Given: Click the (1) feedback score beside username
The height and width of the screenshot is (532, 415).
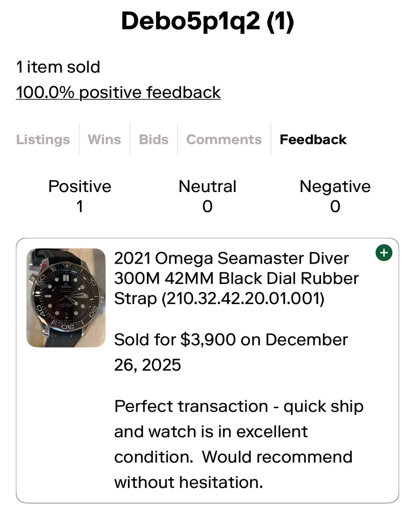Looking at the screenshot, I should click(x=280, y=22).
